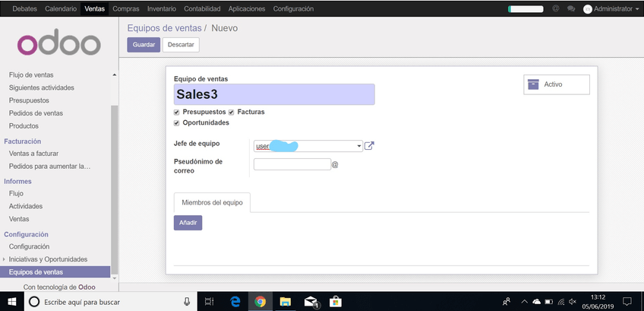644x311 pixels.
Task: Click the Descartar button
Action: tap(181, 45)
